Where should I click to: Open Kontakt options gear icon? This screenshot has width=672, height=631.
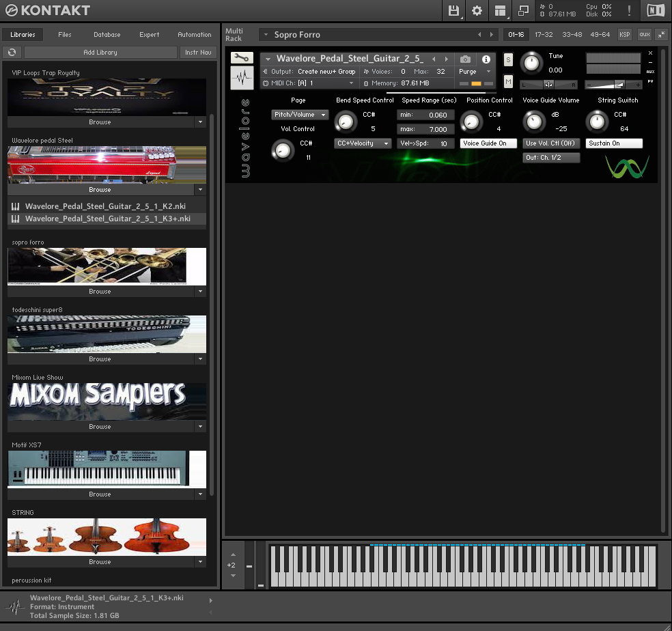coord(477,11)
